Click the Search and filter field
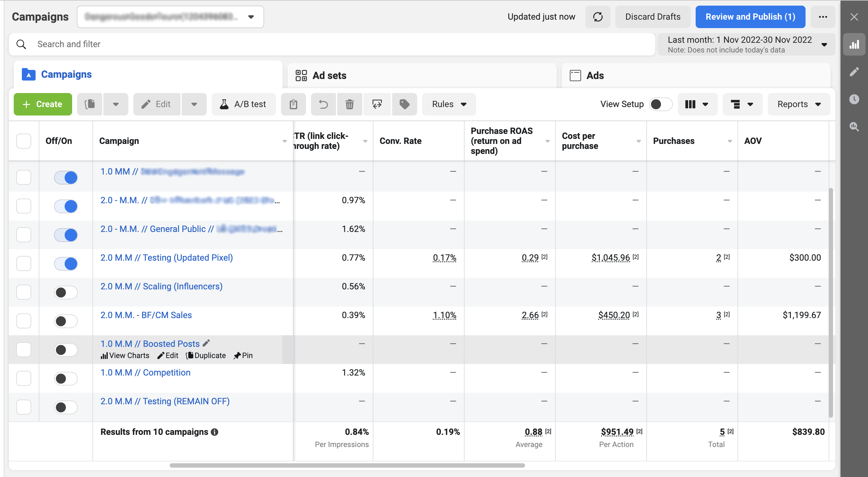The height and width of the screenshot is (477, 868). 332,44
